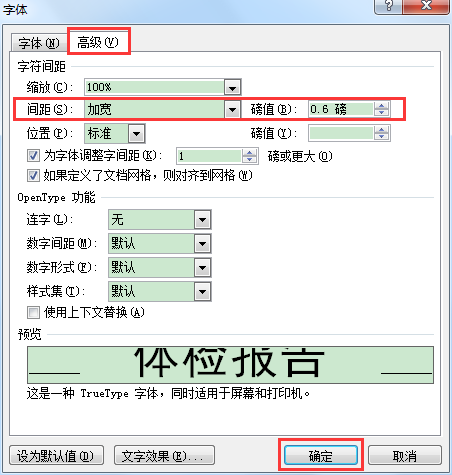452x475 pixels.
Task: Increase the position 磅值 with up arrow
Action: [x=382, y=130]
